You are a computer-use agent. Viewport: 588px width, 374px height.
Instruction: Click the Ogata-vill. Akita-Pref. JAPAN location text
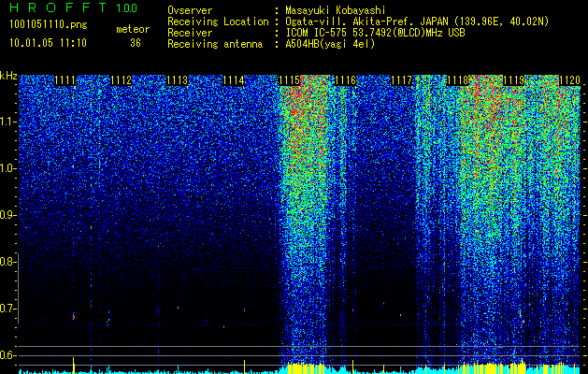[417, 22]
